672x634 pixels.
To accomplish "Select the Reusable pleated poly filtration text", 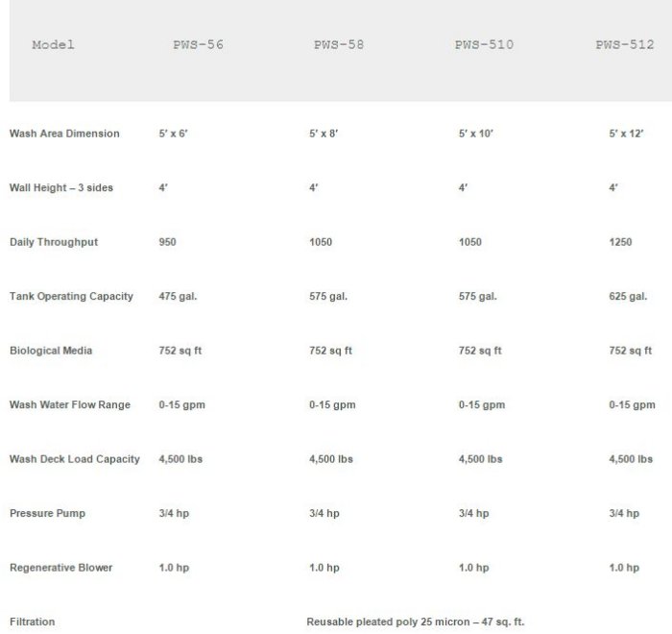I will point(415,622).
